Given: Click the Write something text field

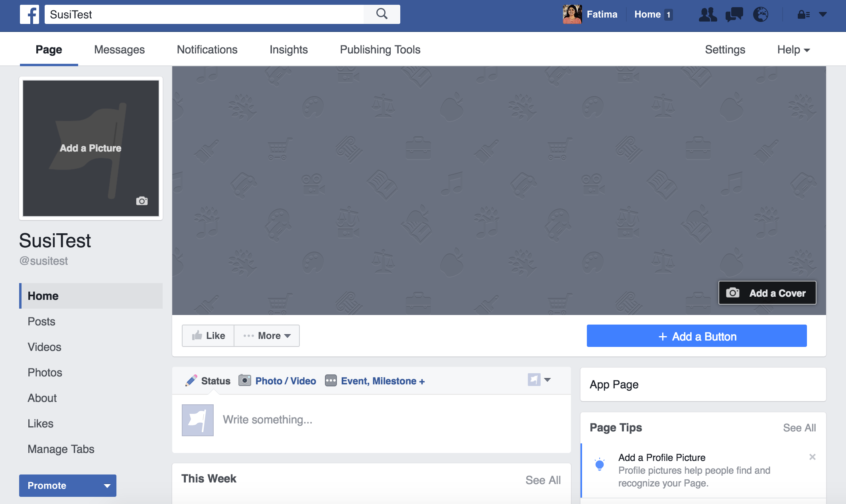Looking at the screenshot, I should 391,419.
